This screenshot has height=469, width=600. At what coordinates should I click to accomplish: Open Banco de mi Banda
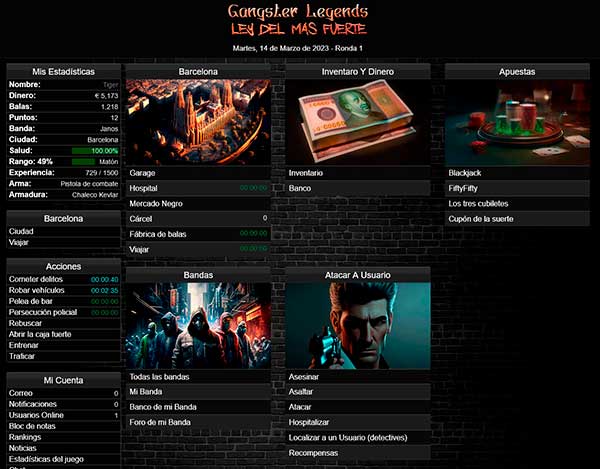[198, 407]
